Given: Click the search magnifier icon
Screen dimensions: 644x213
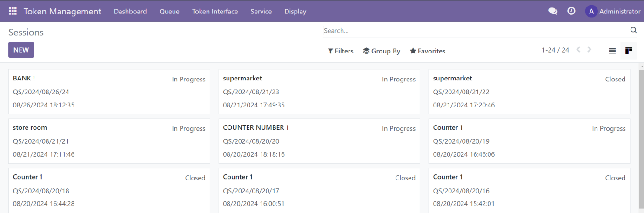Looking at the screenshot, I should point(633,30).
